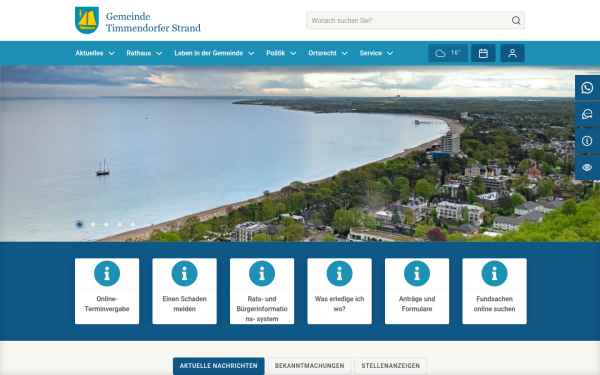This screenshot has width=600, height=375.
Task: Open the WhatsApp side button
Action: pyautogui.click(x=587, y=88)
